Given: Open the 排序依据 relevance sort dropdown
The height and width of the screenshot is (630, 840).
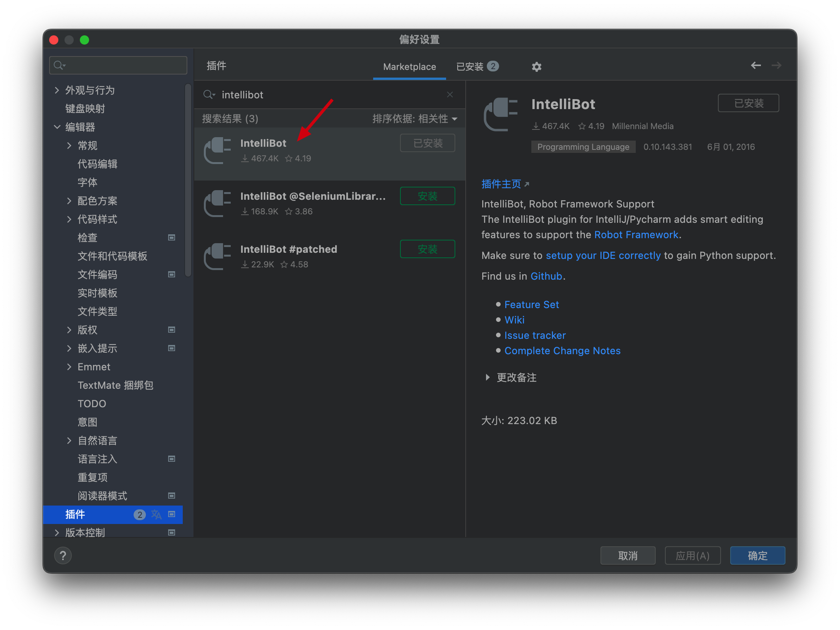Looking at the screenshot, I should (415, 118).
